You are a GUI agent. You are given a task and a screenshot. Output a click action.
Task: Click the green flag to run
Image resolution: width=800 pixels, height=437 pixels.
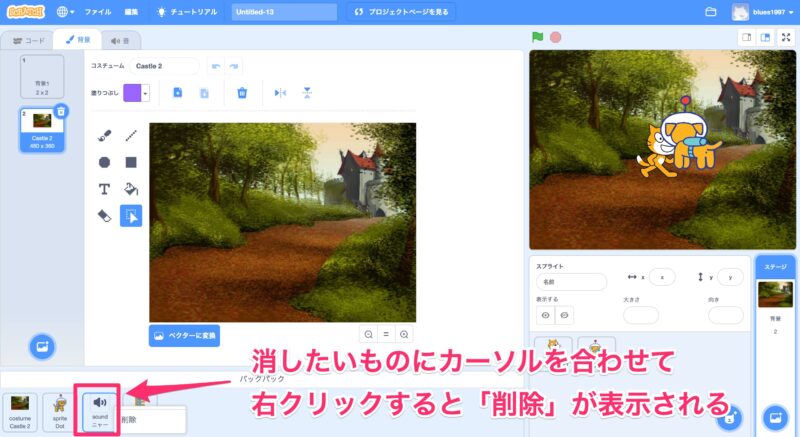coord(538,37)
